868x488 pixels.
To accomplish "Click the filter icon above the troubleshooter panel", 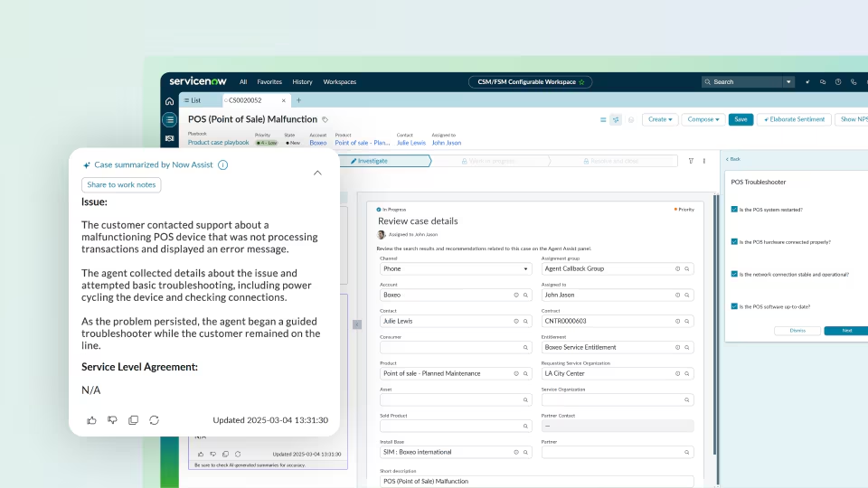I will click(691, 161).
